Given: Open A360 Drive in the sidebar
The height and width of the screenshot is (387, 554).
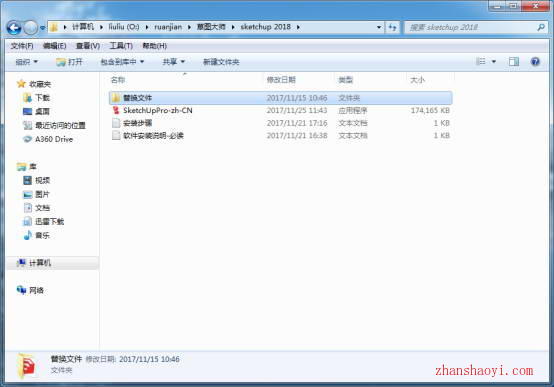Looking at the screenshot, I should 54,139.
